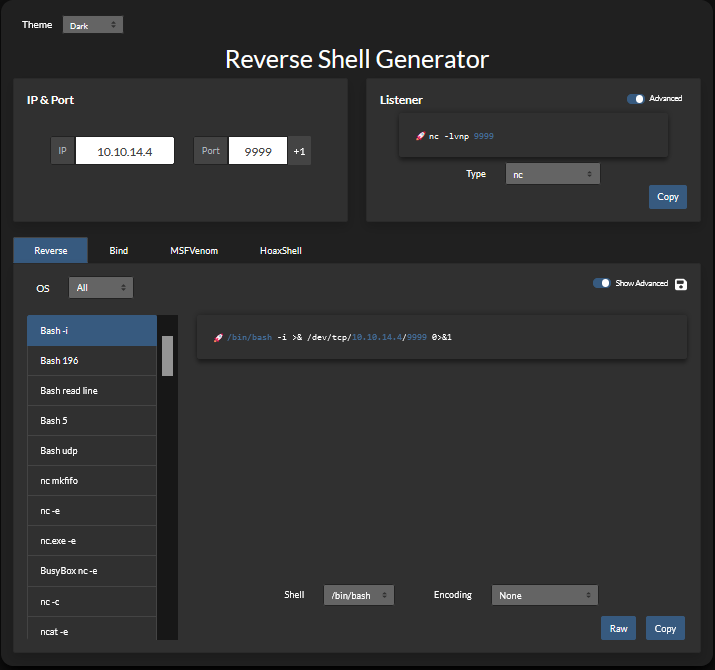Click the save configuration floppy disk icon
The image size is (715, 670).
[681, 284]
